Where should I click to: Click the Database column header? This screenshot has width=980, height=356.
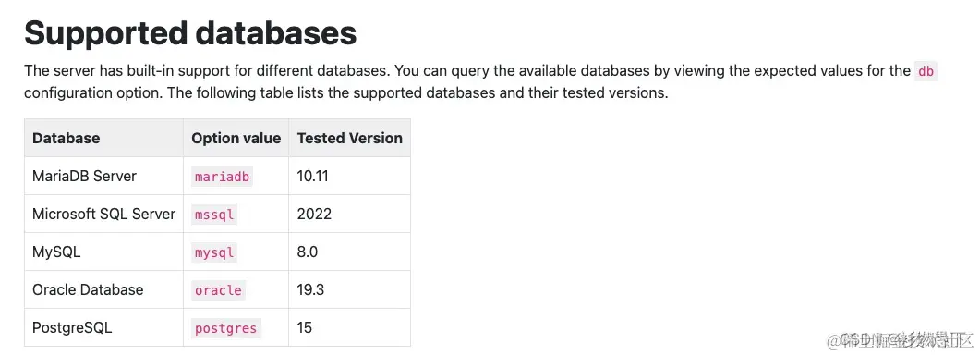tap(67, 139)
